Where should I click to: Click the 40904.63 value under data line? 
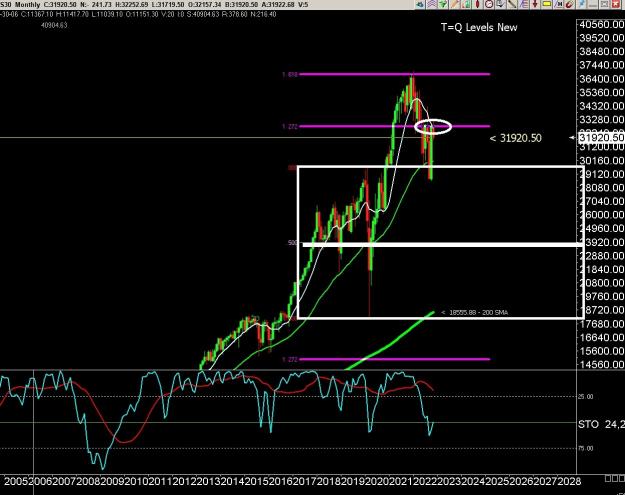pos(54,25)
